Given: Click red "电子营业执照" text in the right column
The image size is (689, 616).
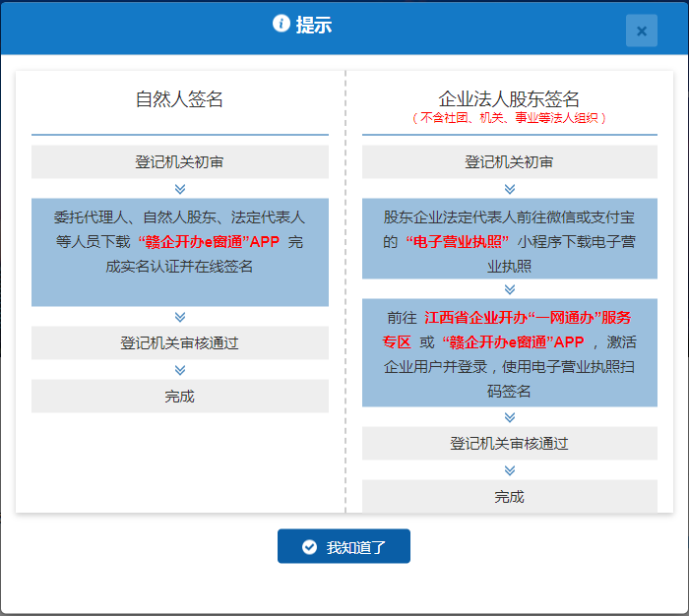Looking at the screenshot, I should point(457,242).
